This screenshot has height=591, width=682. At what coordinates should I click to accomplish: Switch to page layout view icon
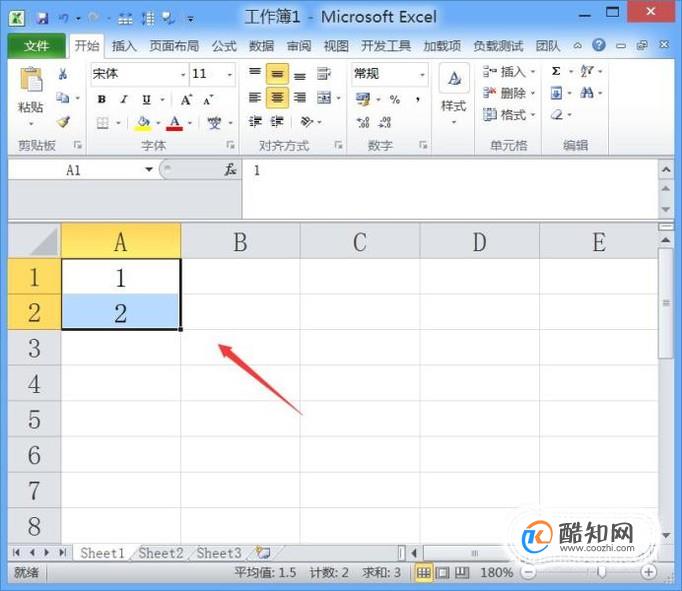click(442, 573)
